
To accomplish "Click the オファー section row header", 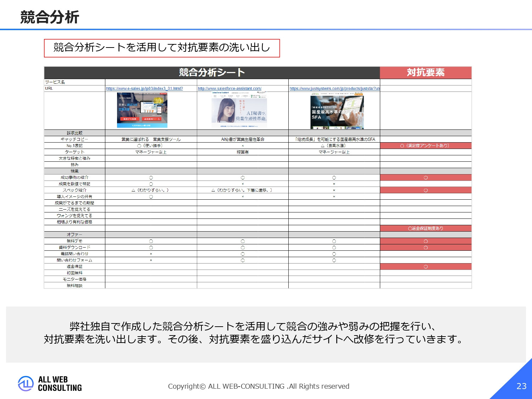I will pos(74,234).
